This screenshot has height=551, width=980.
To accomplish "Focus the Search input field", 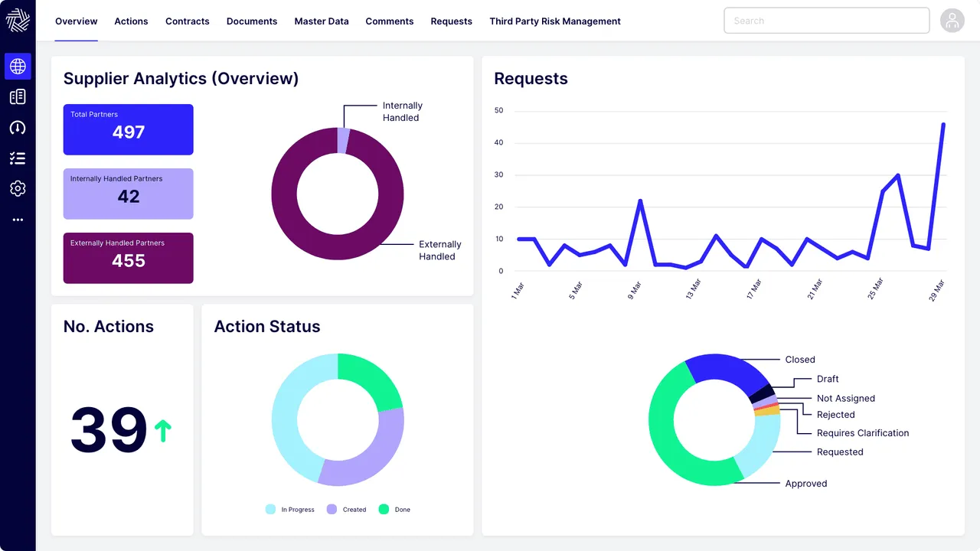I will click(x=827, y=21).
